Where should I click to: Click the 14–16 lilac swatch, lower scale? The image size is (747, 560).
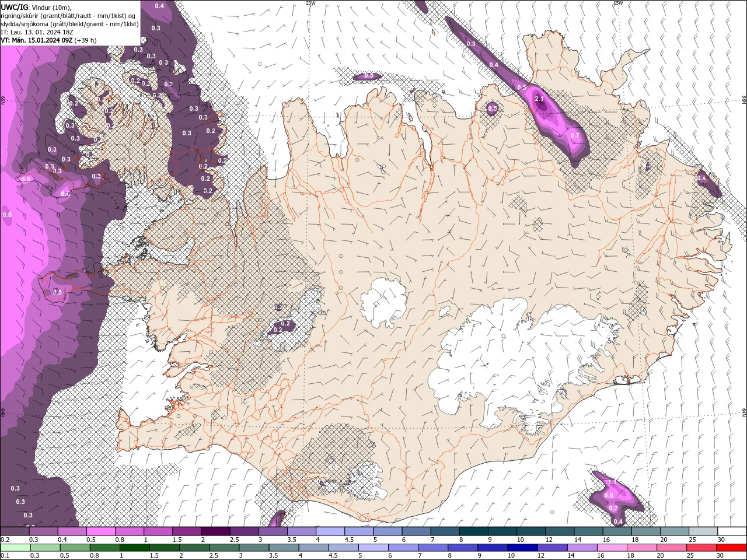pos(582,548)
